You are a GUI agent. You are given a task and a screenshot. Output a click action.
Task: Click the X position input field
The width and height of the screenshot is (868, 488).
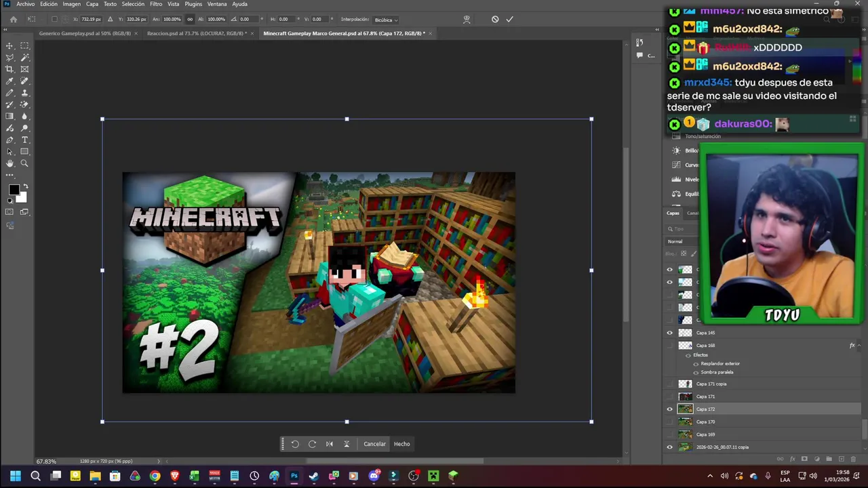(91, 19)
